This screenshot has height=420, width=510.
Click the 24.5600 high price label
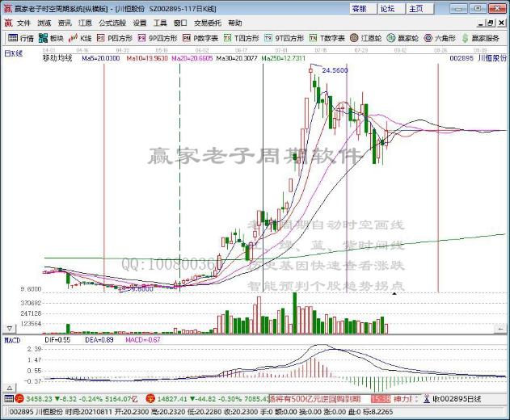tap(335, 70)
